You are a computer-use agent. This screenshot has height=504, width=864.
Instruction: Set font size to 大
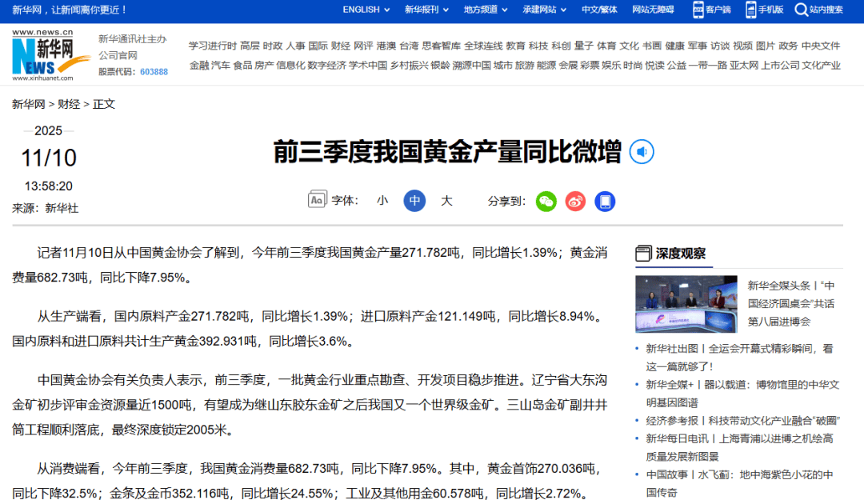[x=446, y=201]
